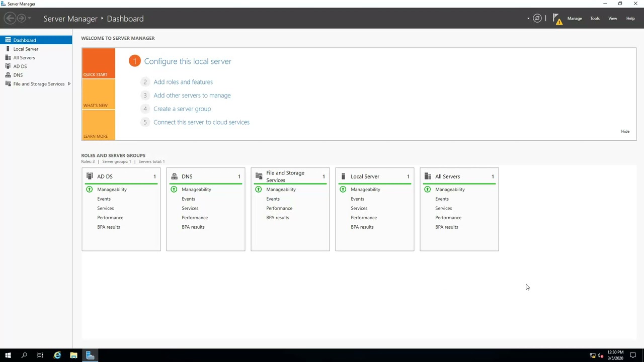This screenshot has width=644, height=362.
Task: Click the refresh icon in header
Action: [537, 19]
